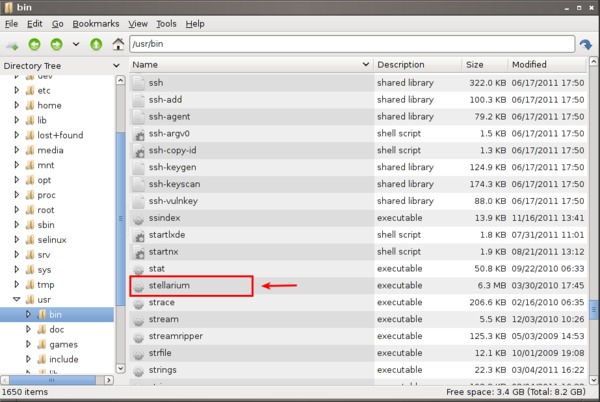
Task: Expand the bin folder in tree
Action: click(28, 314)
